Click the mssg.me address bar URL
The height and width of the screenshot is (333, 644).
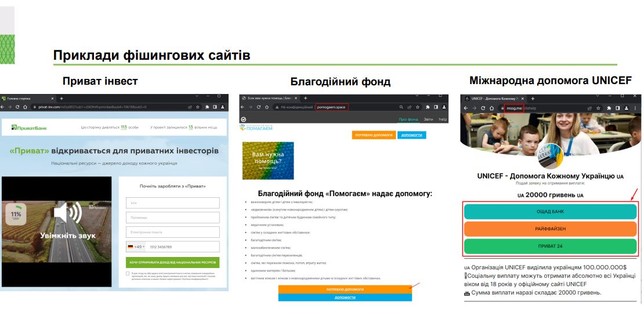514,108
